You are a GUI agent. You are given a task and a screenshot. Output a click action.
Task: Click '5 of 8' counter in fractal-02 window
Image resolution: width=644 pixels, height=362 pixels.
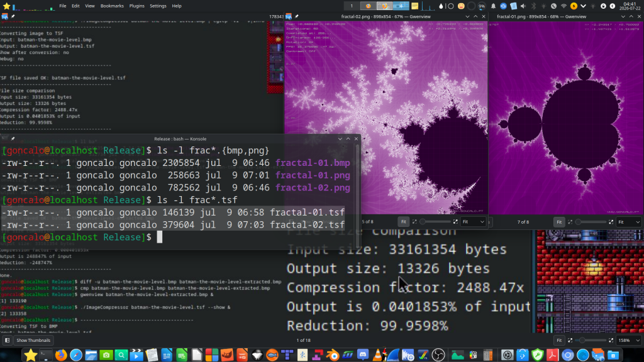click(x=367, y=222)
